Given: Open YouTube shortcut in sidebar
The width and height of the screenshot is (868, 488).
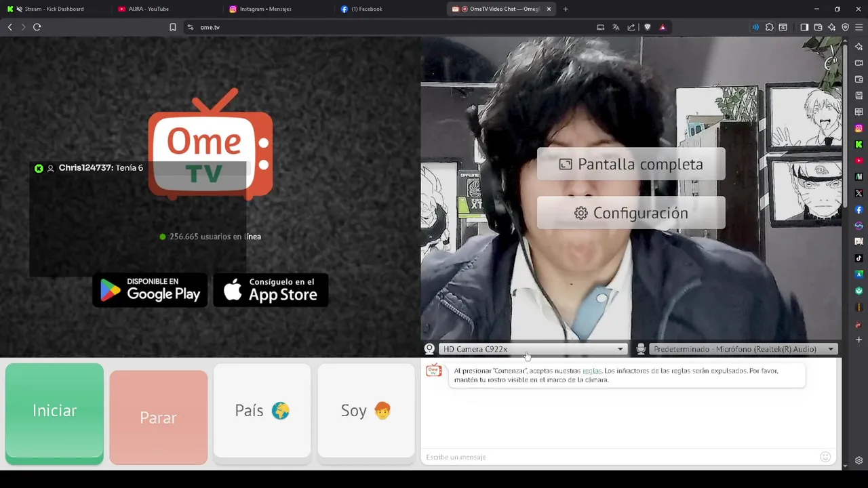Looking at the screenshot, I should [x=859, y=161].
